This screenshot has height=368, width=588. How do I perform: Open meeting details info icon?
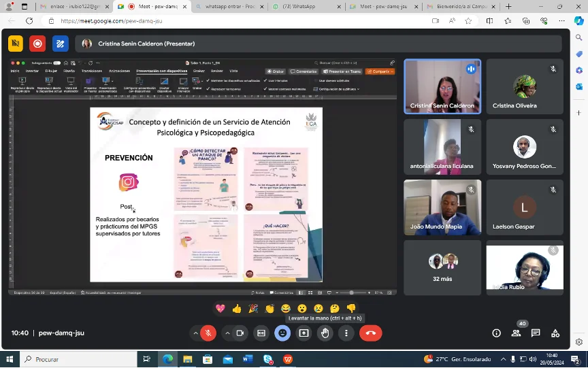[x=496, y=333]
